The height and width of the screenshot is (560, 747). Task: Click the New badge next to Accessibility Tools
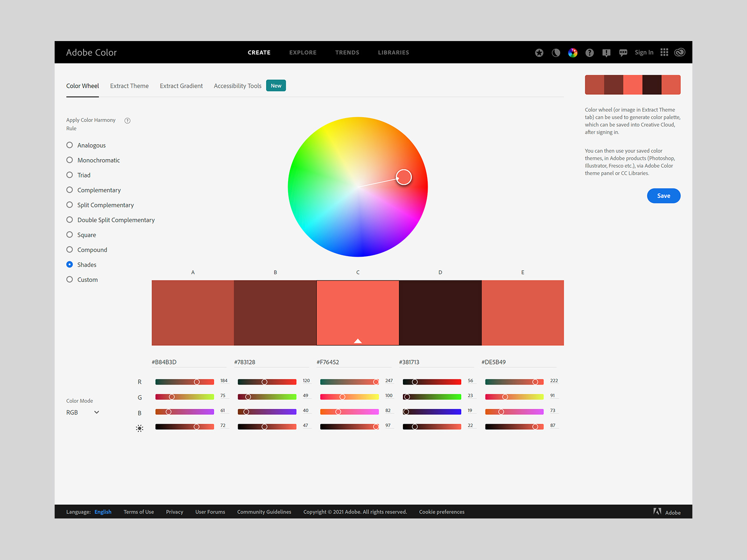click(x=276, y=85)
